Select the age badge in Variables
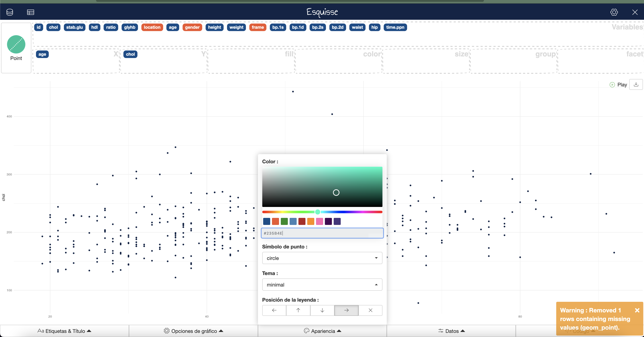The width and height of the screenshot is (644, 337). pos(173,27)
